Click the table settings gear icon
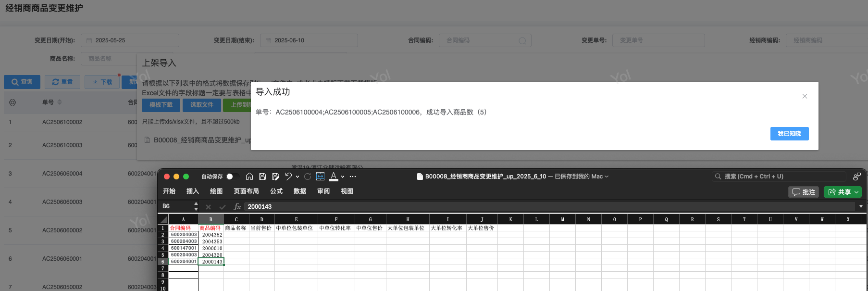 click(x=12, y=102)
